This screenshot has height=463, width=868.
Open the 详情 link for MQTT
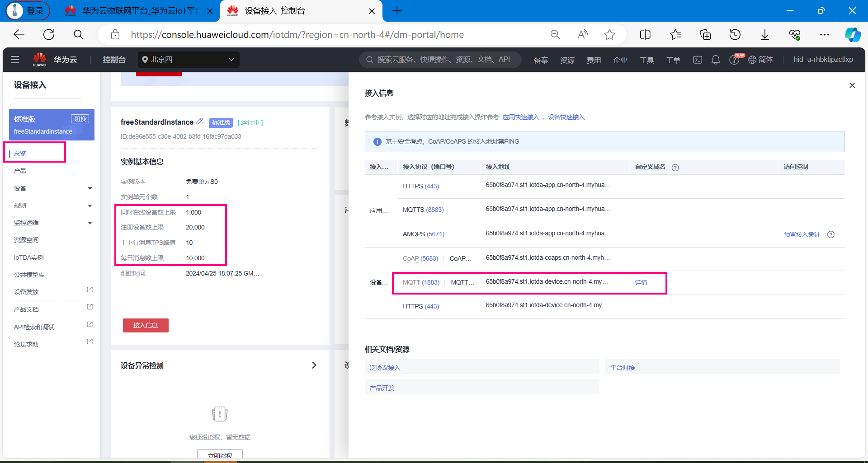pyautogui.click(x=641, y=282)
